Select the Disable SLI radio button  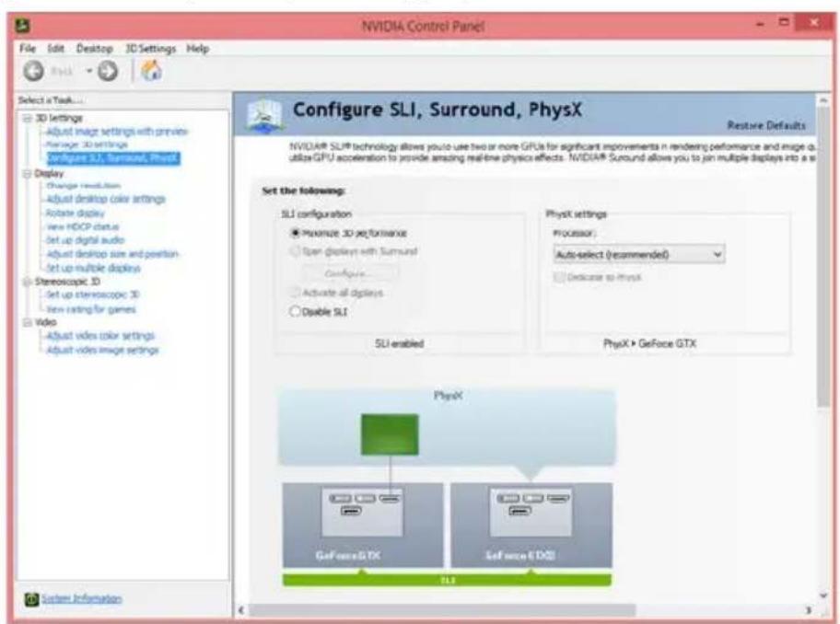pos(295,311)
